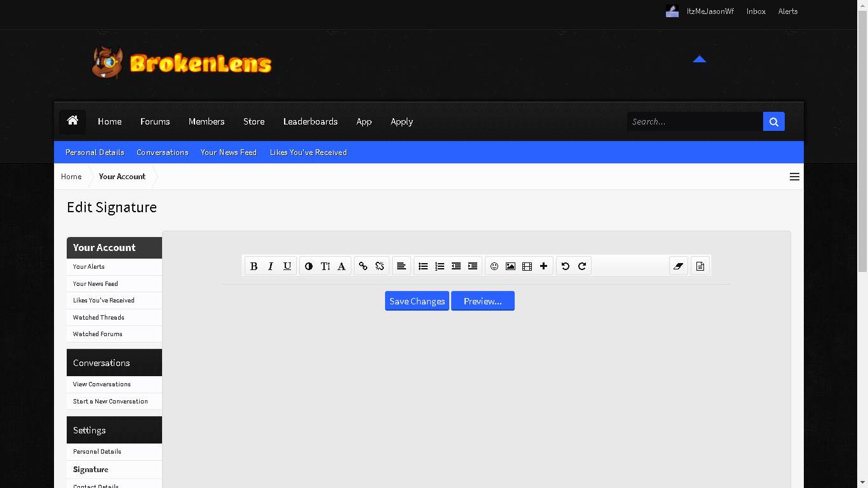868x488 pixels.
Task: Click the Save Changes button
Action: click(417, 301)
